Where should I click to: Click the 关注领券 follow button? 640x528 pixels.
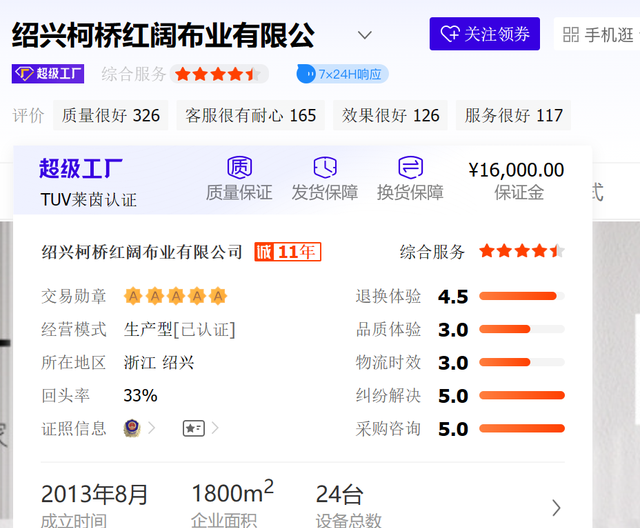(484, 34)
